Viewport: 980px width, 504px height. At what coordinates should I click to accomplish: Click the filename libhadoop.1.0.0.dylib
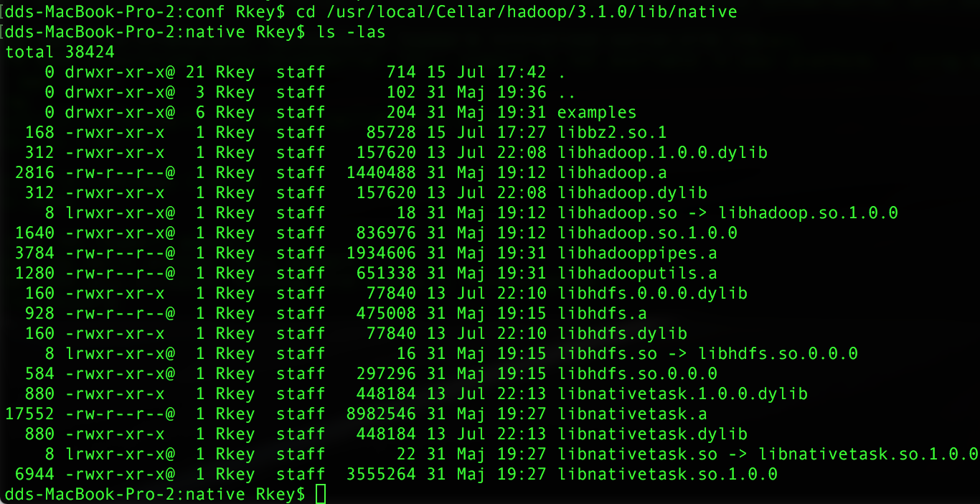click(662, 153)
